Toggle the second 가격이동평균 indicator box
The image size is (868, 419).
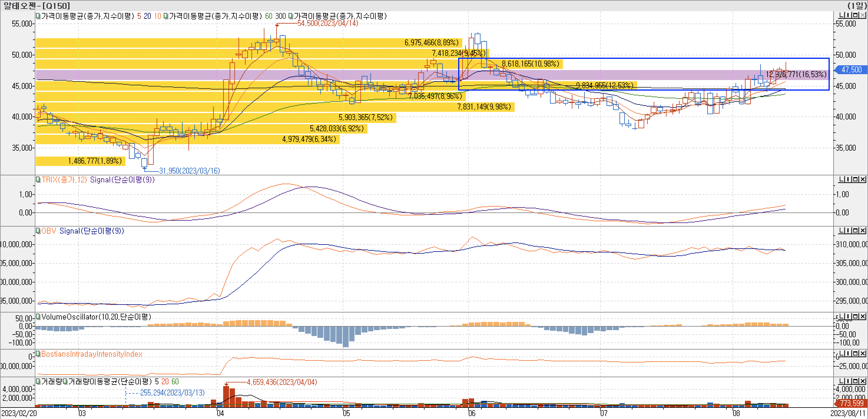[166, 16]
